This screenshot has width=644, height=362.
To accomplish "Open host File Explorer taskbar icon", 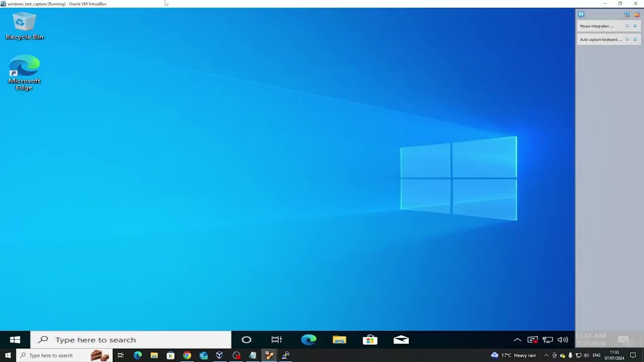I will (x=154, y=355).
